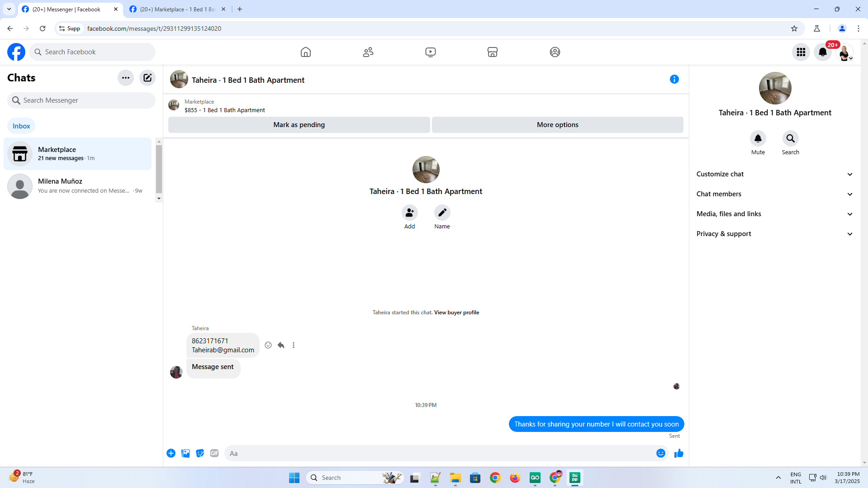Open the Marketplace icon in top navigation
Viewport: 868px width, 488px height.
pos(493,52)
